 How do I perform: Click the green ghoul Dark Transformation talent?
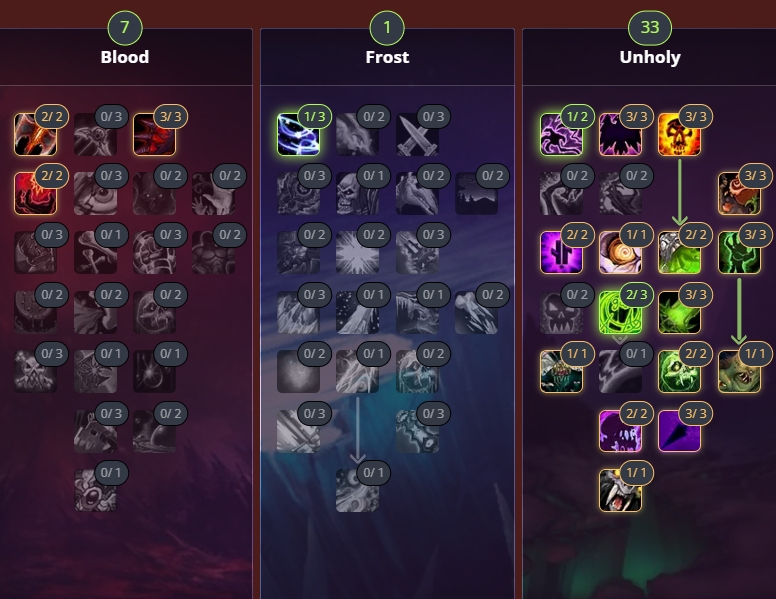click(x=739, y=372)
